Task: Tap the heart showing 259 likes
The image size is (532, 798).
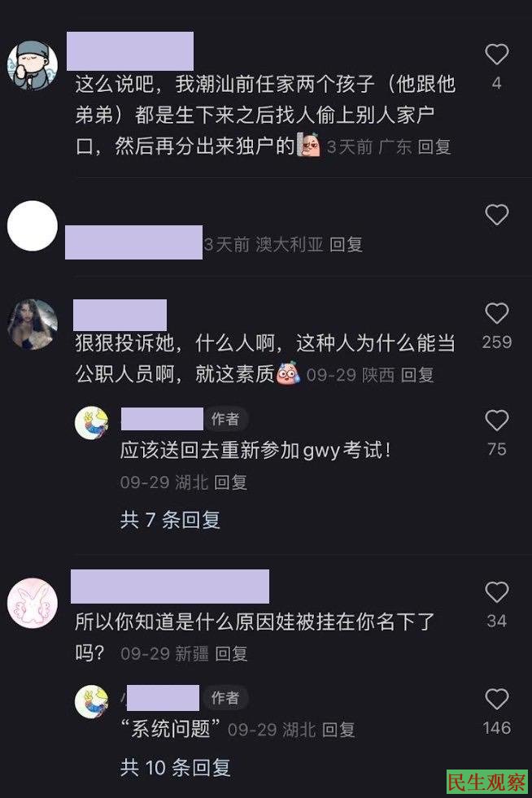Action: (x=496, y=313)
